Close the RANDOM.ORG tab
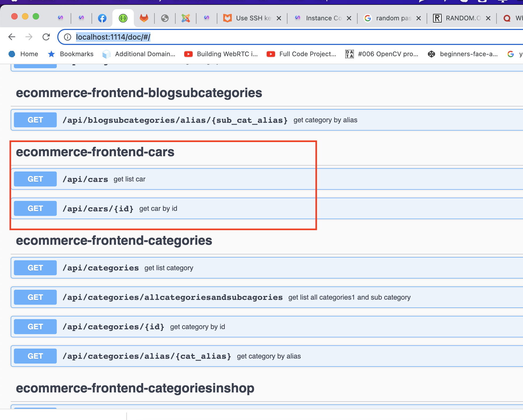Image resolution: width=523 pixels, height=420 pixels. pyautogui.click(x=488, y=18)
